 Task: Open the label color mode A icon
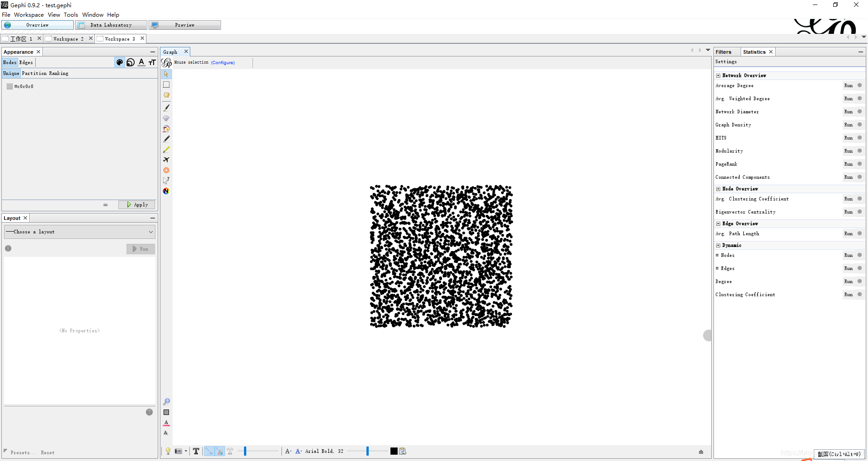tap(298, 451)
